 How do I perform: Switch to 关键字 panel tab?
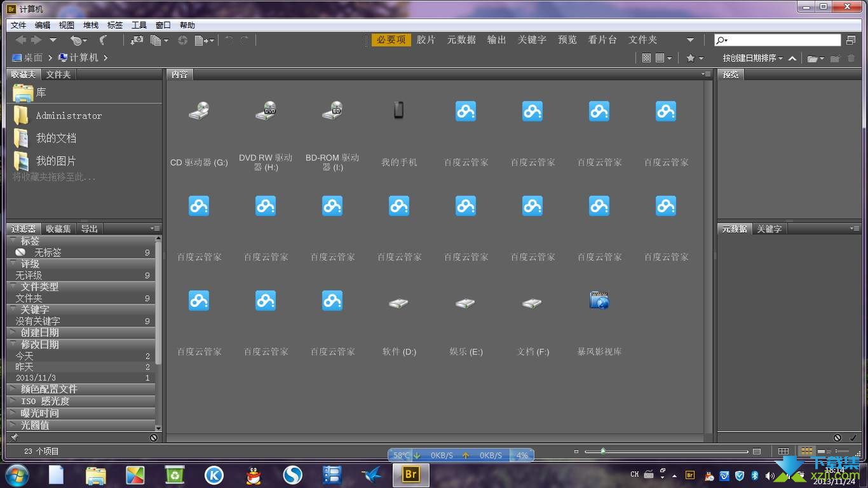pos(770,229)
